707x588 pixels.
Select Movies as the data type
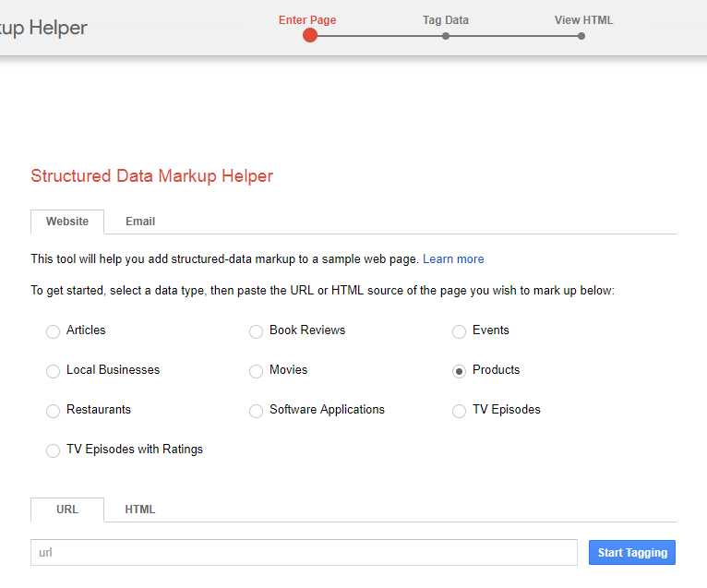point(257,371)
